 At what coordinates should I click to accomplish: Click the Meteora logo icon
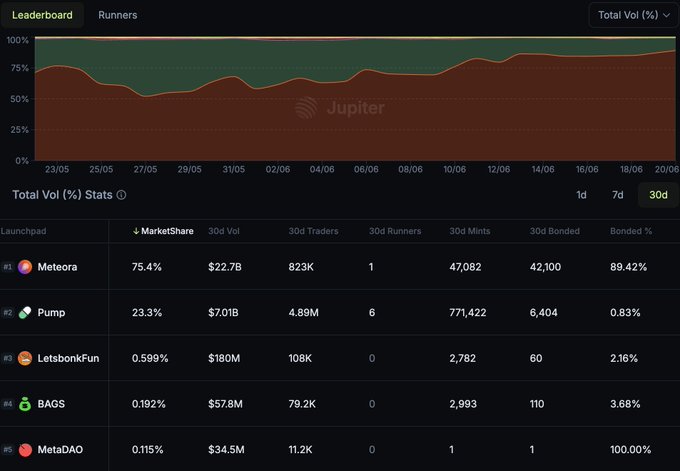click(25, 267)
